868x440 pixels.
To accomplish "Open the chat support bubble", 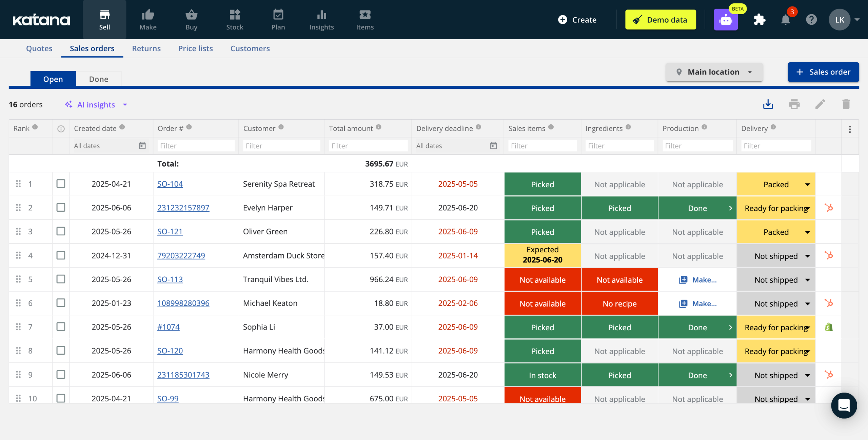I will (x=844, y=405).
